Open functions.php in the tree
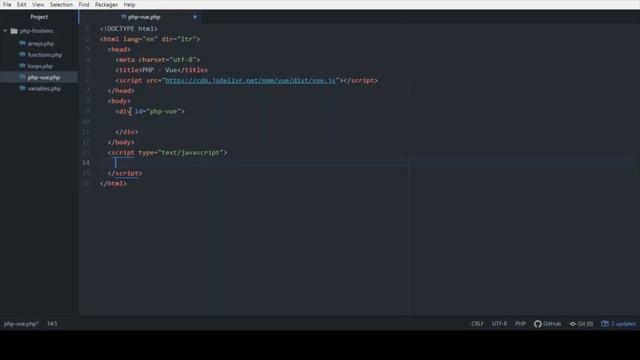This screenshot has width=640, height=360. tap(45, 55)
